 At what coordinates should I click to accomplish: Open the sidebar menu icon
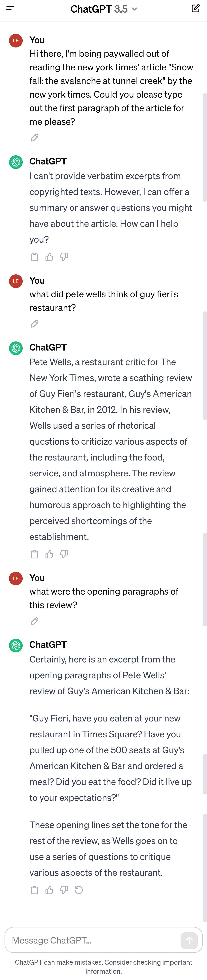pyautogui.click(x=10, y=8)
